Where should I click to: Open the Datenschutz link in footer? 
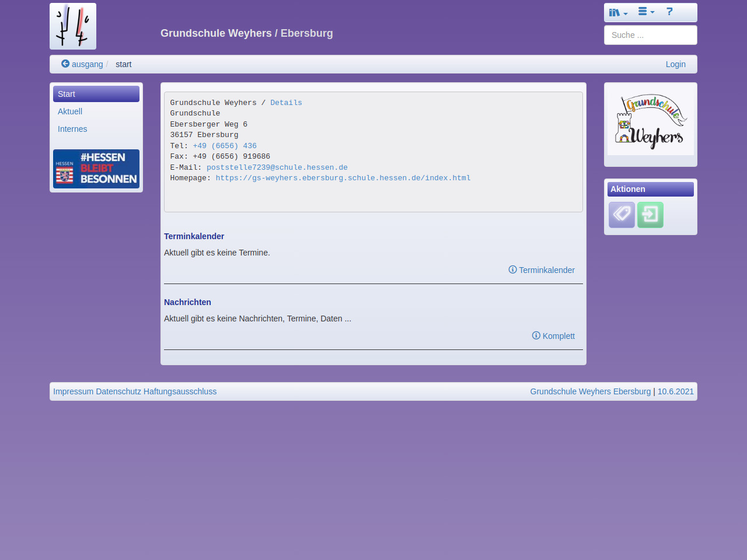pyautogui.click(x=118, y=391)
